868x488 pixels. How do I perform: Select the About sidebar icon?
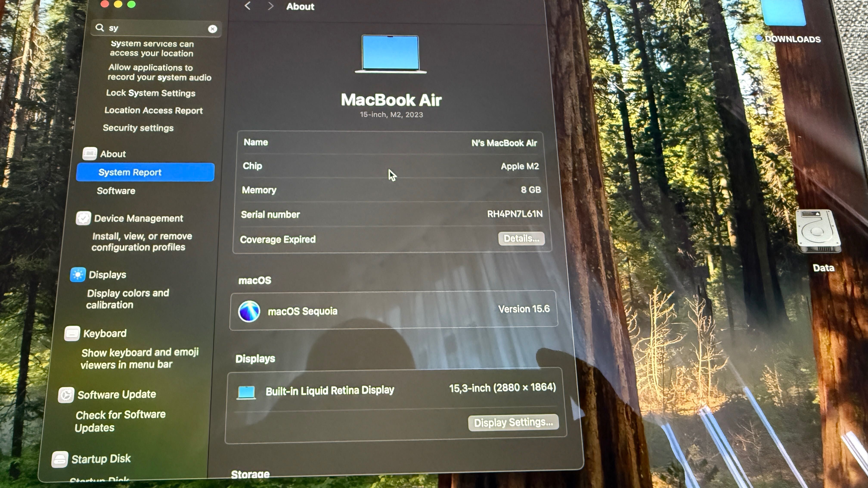[x=90, y=154]
